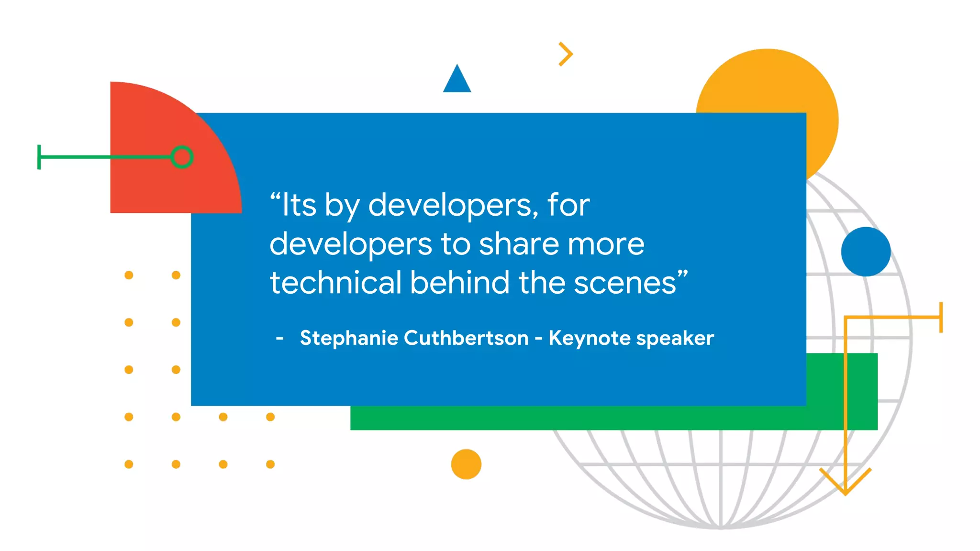Click the small orange circle below the green bar
The width and height of the screenshot is (980, 551).
pyautogui.click(x=466, y=464)
